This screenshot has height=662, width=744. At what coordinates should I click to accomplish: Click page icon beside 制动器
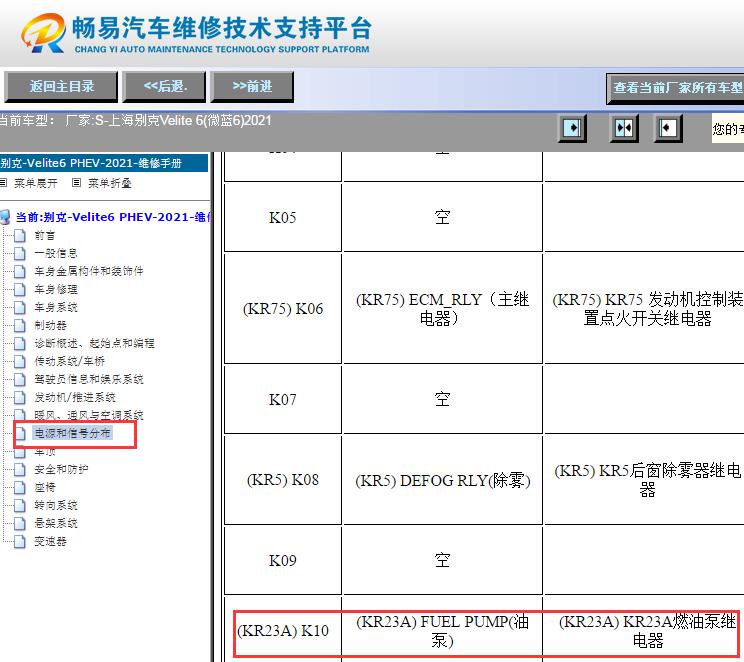[x=19, y=326]
